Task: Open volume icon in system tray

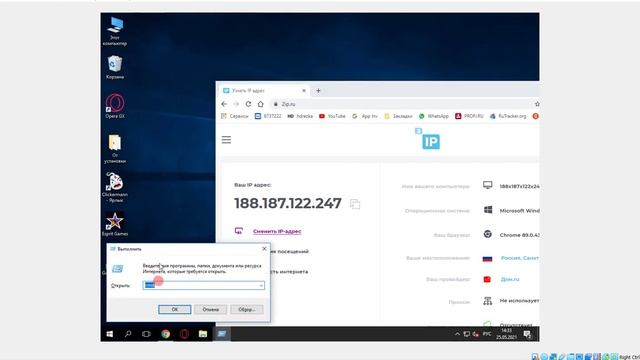Action: click(476, 334)
